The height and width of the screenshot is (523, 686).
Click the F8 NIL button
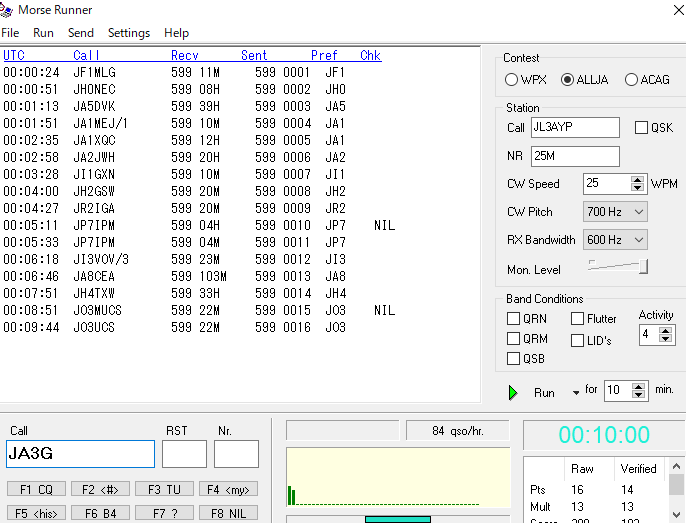[228, 513]
